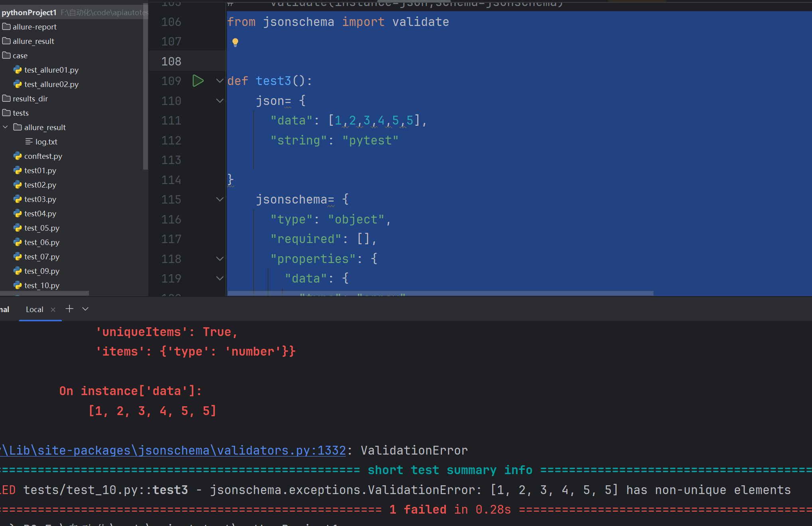Click the "pytest" string value in editor
Image resolution: width=812 pixels, height=526 pixels.
[371, 140]
